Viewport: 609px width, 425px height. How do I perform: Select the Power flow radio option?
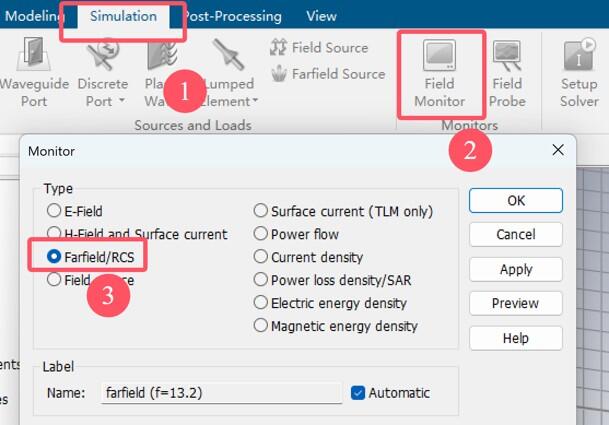pyautogui.click(x=261, y=234)
